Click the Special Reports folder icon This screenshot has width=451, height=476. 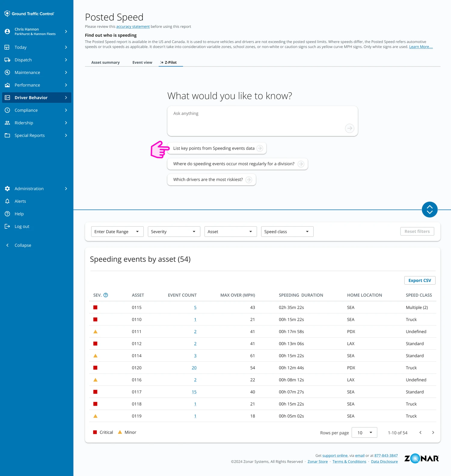pyautogui.click(x=8, y=135)
